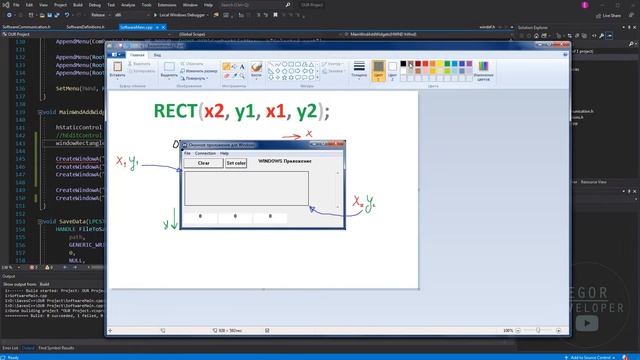
Task: Click bookmark icon in Visual Studio toolbar
Action: [x=276, y=15]
